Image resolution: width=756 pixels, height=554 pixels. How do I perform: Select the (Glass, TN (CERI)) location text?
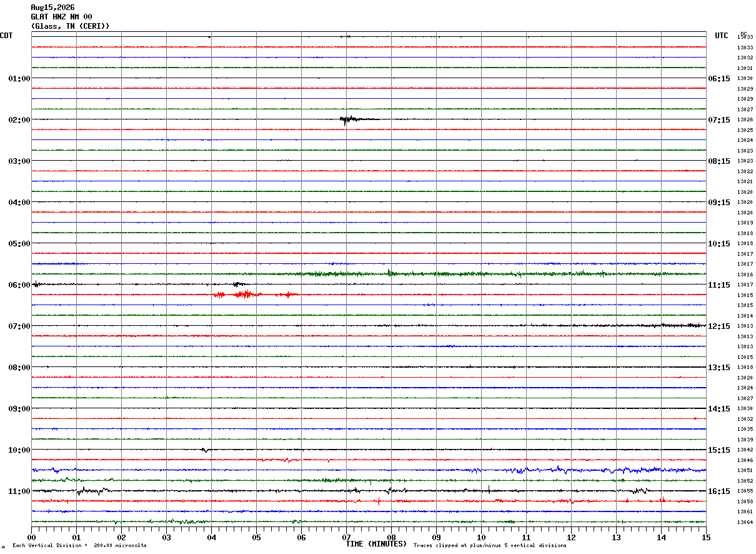coord(71,26)
